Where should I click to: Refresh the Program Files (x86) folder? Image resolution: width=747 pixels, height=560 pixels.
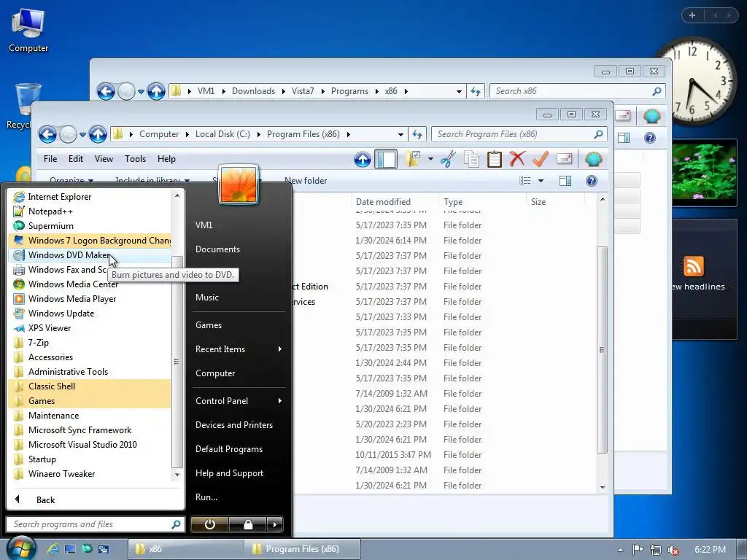417,135
